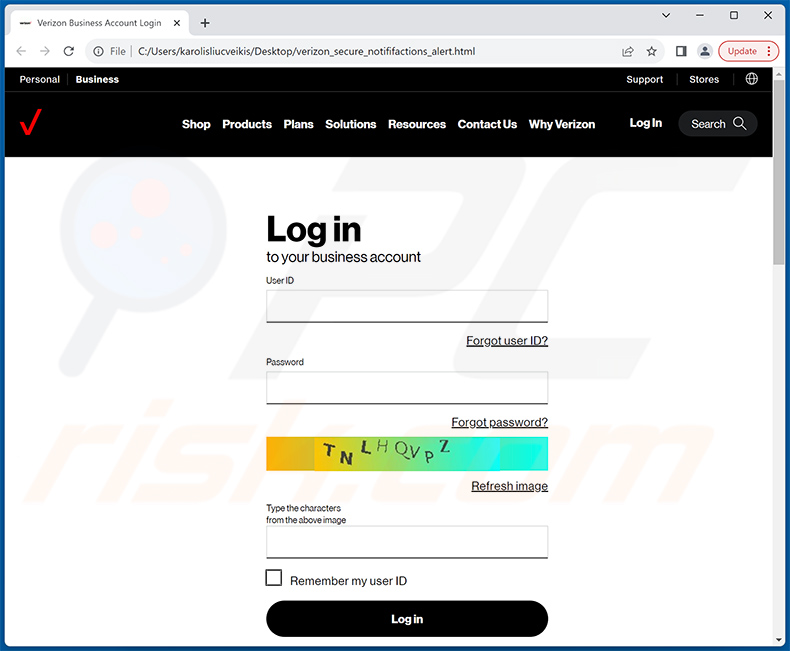The width and height of the screenshot is (790, 651).
Task: Open the Update menu in Chrome
Action: pyautogui.click(x=748, y=51)
